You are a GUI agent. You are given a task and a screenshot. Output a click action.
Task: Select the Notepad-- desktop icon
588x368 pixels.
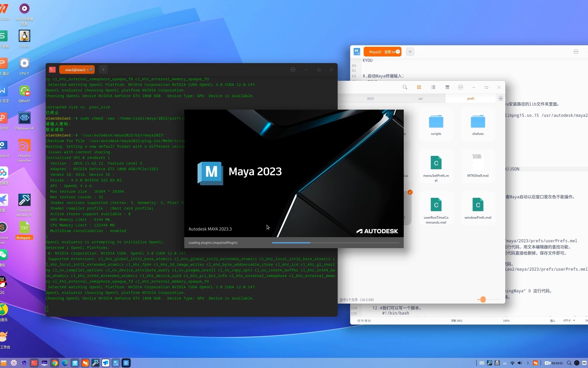pos(24,231)
